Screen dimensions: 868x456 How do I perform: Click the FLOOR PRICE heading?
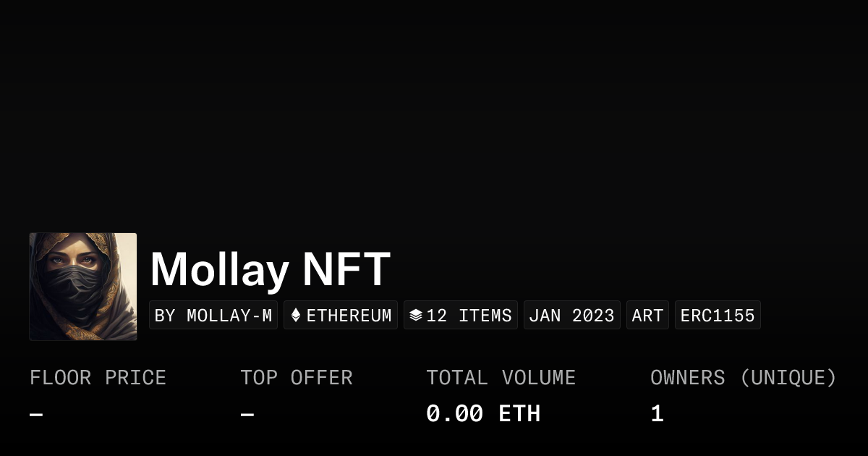point(98,378)
